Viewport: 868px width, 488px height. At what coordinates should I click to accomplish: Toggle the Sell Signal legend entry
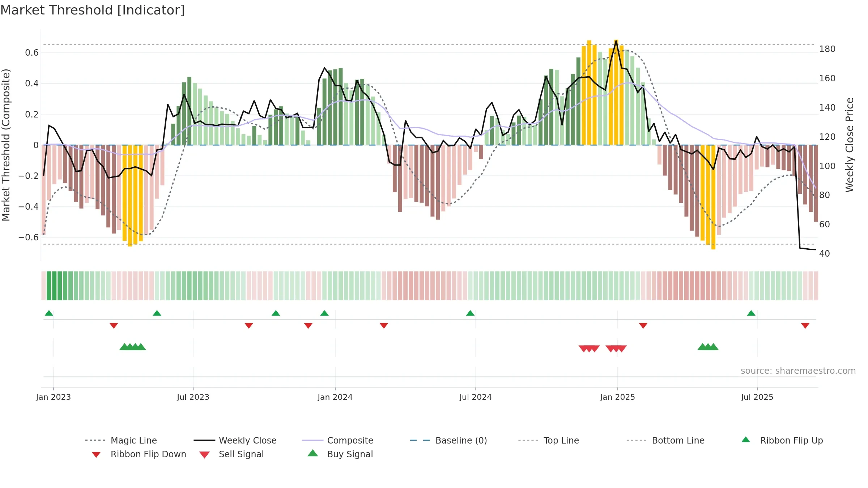[x=231, y=454]
